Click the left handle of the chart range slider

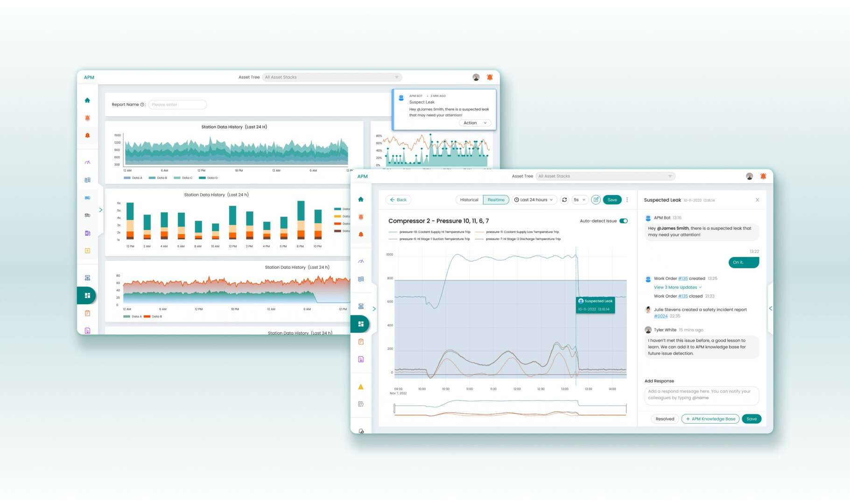click(394, 409)
